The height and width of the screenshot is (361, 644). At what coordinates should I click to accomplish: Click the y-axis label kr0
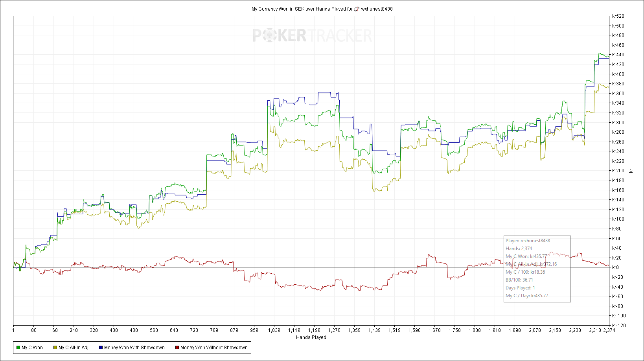(616, 267)
